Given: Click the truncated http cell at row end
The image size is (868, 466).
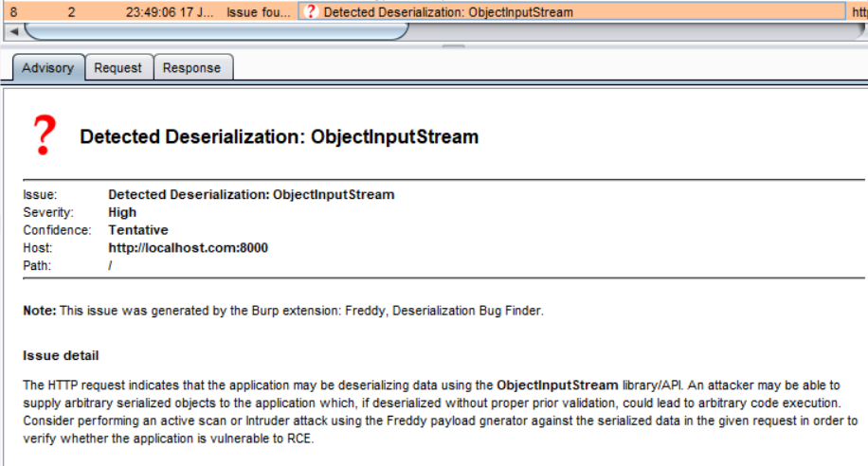Looking at the screenshot, I should (x=859, y=12).
